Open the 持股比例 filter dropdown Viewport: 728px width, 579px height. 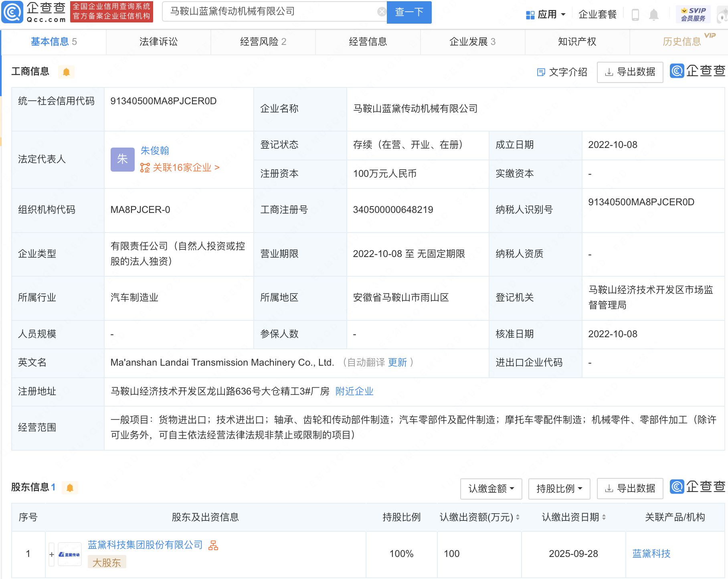point(559,488)
